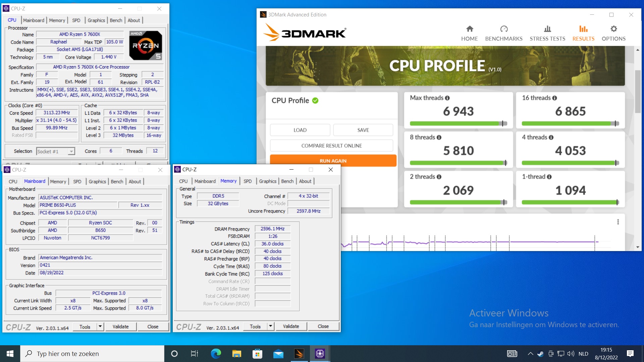Image resolution: width=644 pixels, height=362 pixels.
Task: Open Memory tab in top CPU-Z window
Action: 57,20
